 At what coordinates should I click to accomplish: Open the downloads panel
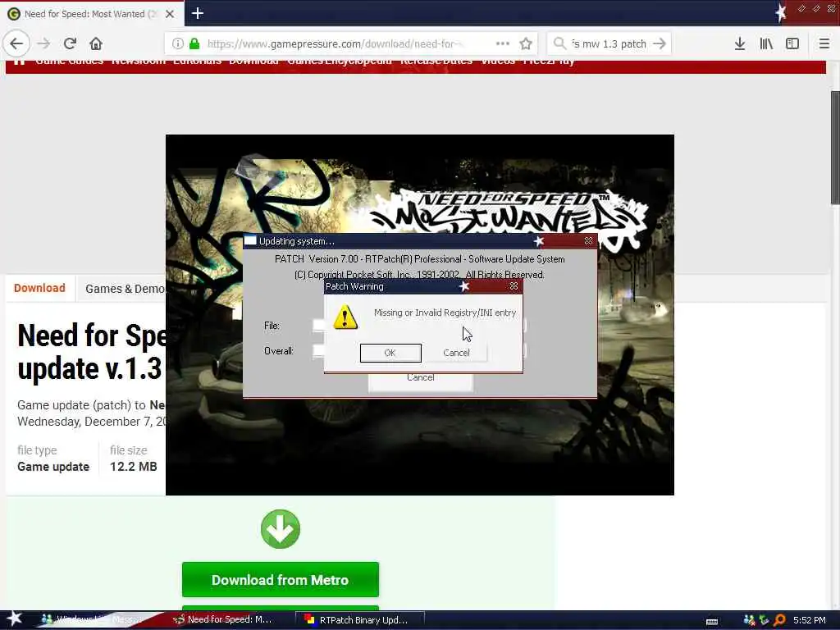click(x=740, y=43)
